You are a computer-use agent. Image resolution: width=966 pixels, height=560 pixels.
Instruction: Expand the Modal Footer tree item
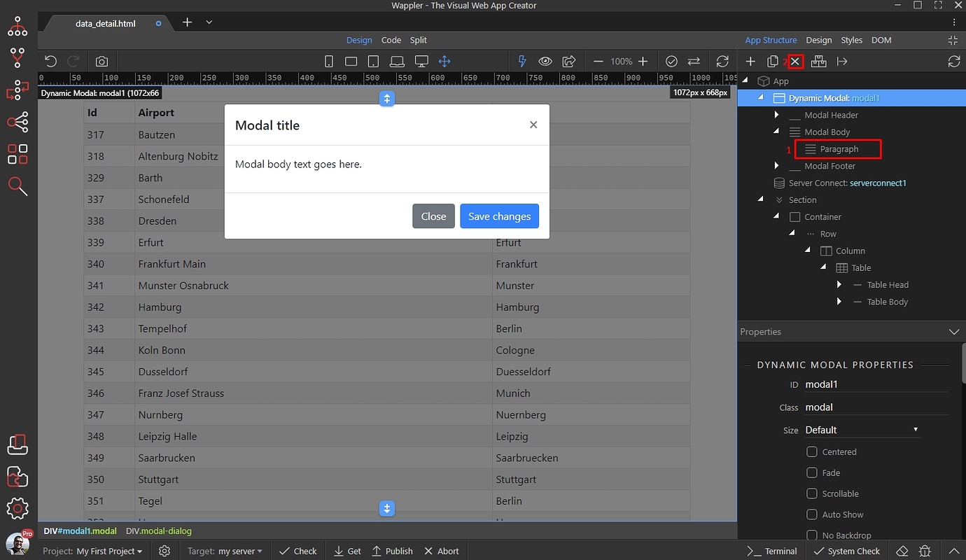click(x=778, y=166)
